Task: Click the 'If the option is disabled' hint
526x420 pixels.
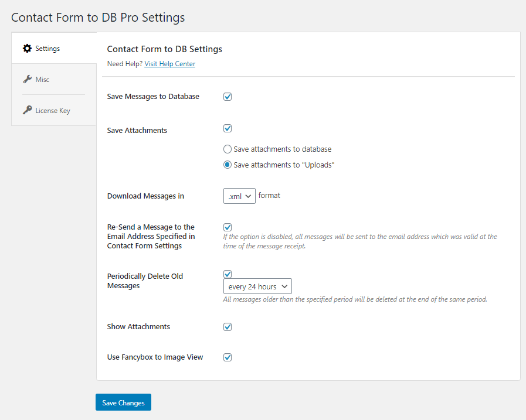Action: coord(360,241)
